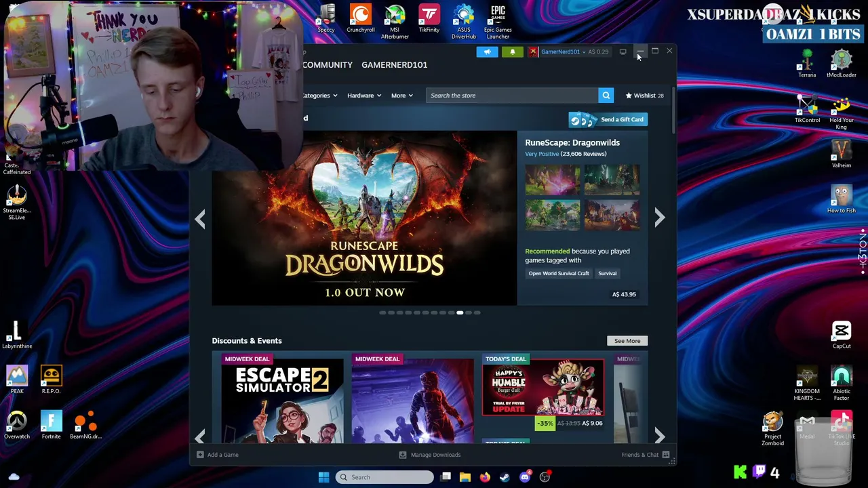Open Firefox from the taskbar

click(x=485, y=477)
